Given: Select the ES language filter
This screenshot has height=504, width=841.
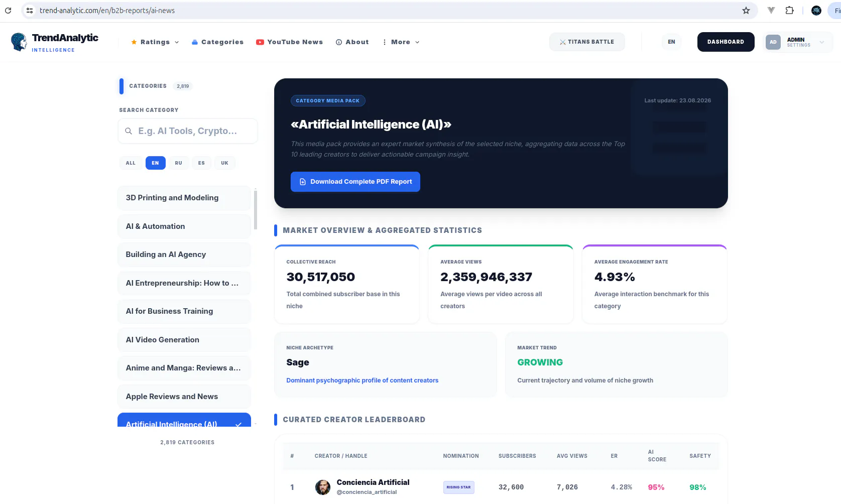Looking at the screenshot, I should 201,163.
